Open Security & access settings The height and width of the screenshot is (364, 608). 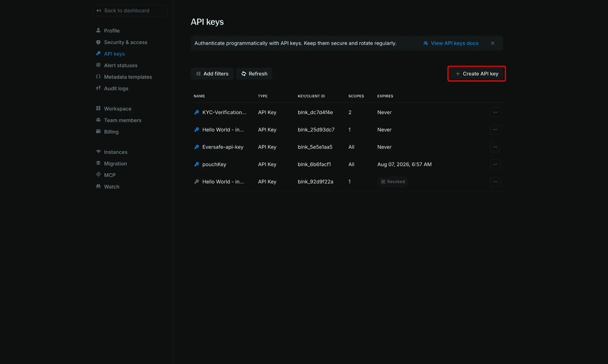126,42
